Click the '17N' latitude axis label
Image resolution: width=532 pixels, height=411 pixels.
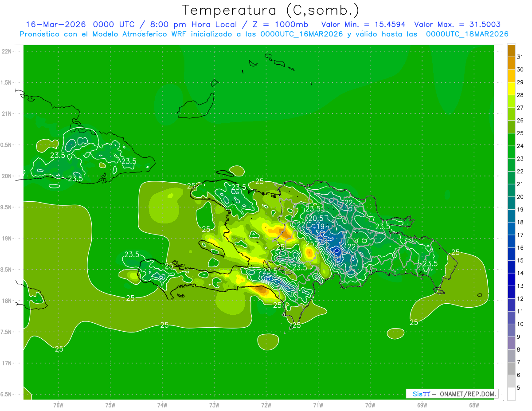tap(7, 363)
